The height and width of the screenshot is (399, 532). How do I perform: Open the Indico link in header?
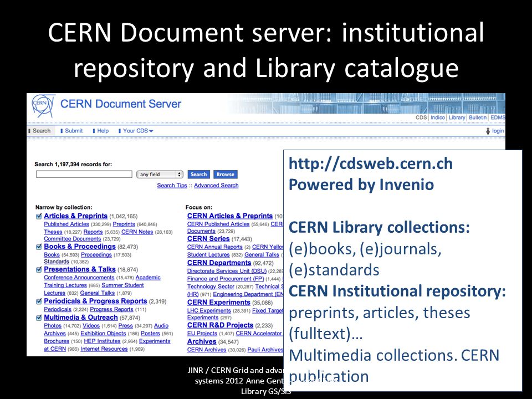click(438, 117)
